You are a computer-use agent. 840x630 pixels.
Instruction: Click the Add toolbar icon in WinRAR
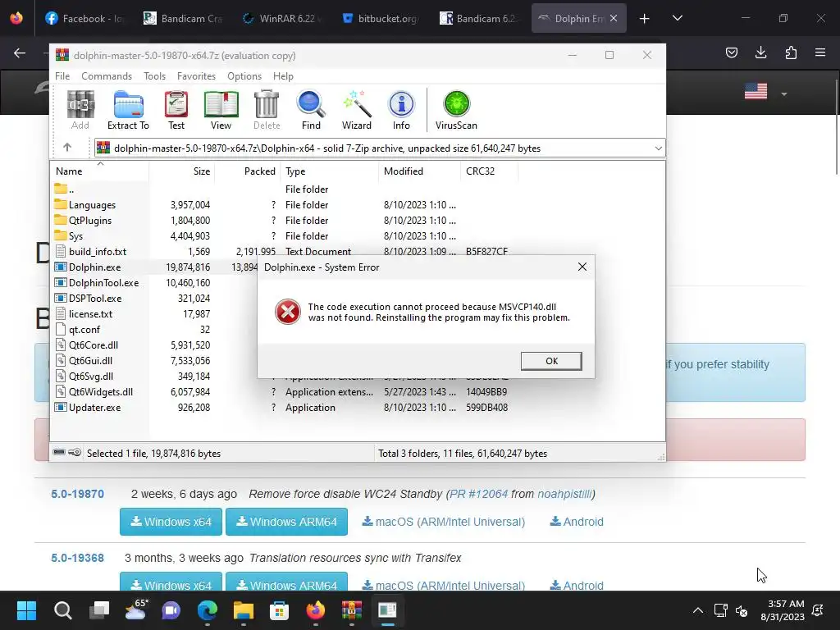coord(80,110)
